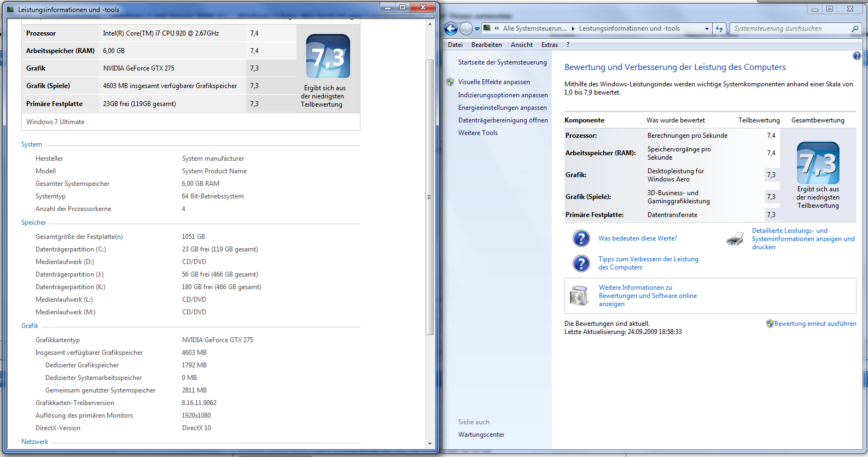Minimize the right Control Panel window
Screen dimensions: 868x457
[x=815, y=9]
